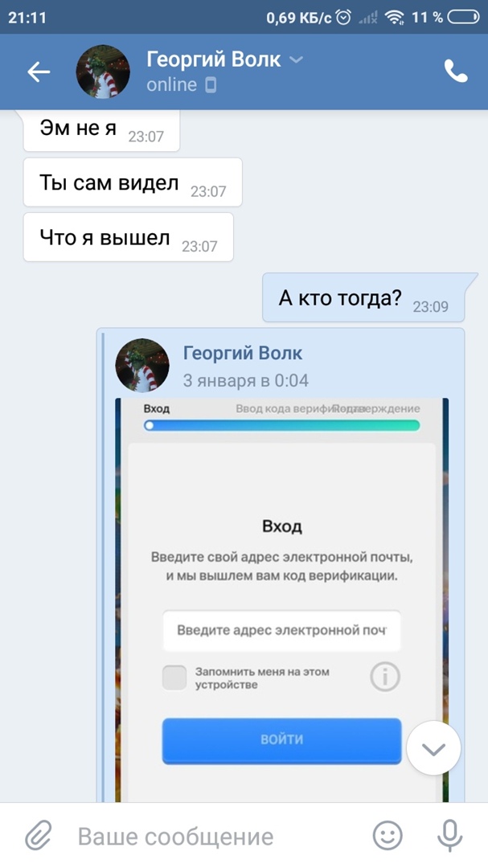
Task: Tap the avatar in the forwarded message
Action: pos(141,366)
